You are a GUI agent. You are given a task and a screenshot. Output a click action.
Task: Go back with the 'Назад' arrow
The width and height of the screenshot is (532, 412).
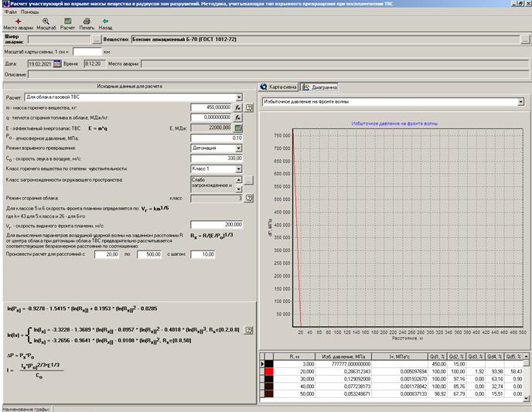[x=106, y=24]
